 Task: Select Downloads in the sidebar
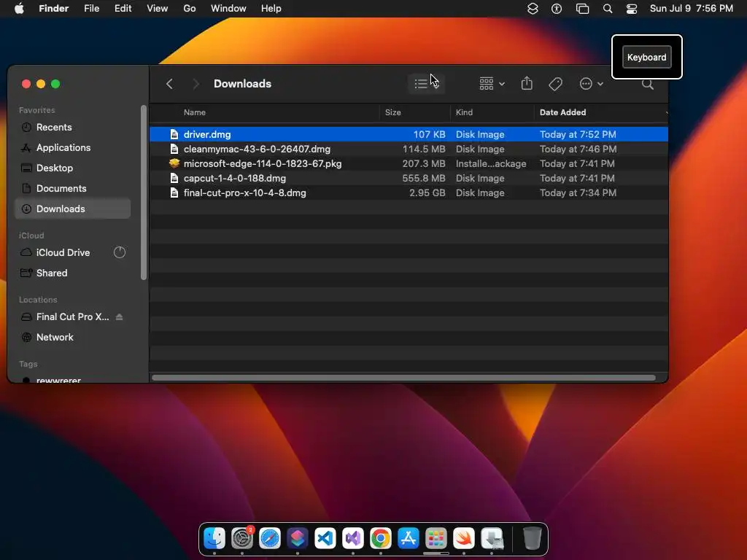[72, 209]
